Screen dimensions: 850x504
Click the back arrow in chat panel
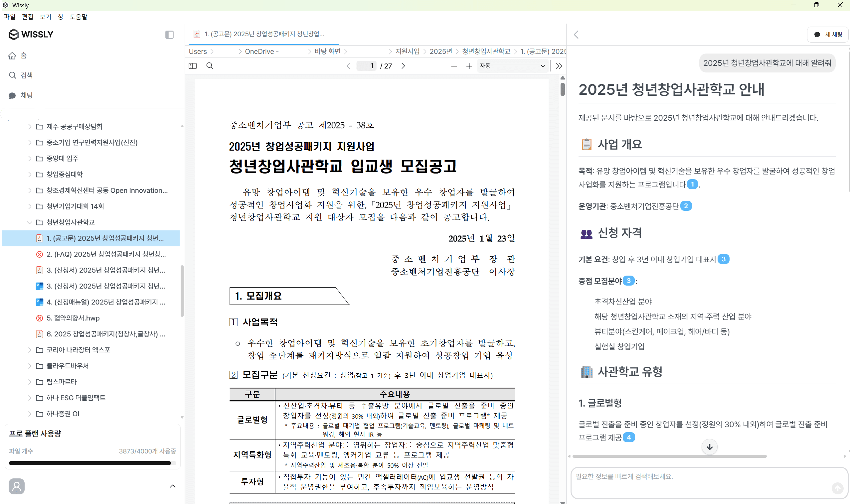pos(577,35)
